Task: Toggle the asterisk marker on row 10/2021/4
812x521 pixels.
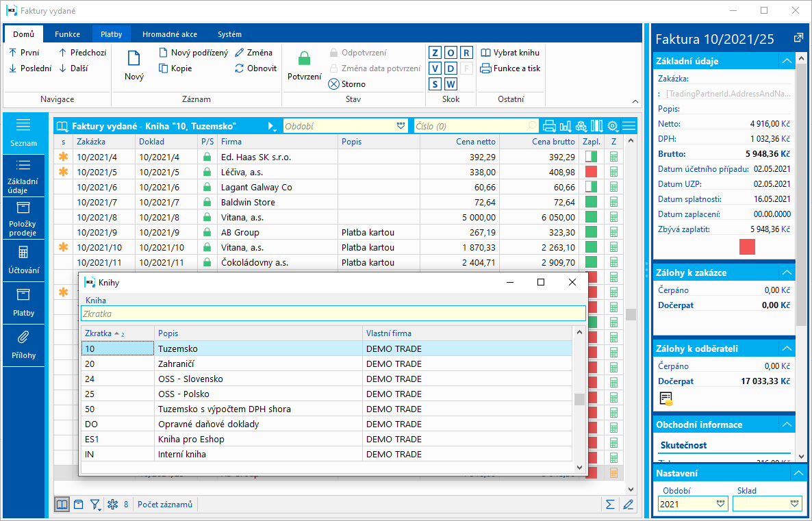Action: pos(64,157)
